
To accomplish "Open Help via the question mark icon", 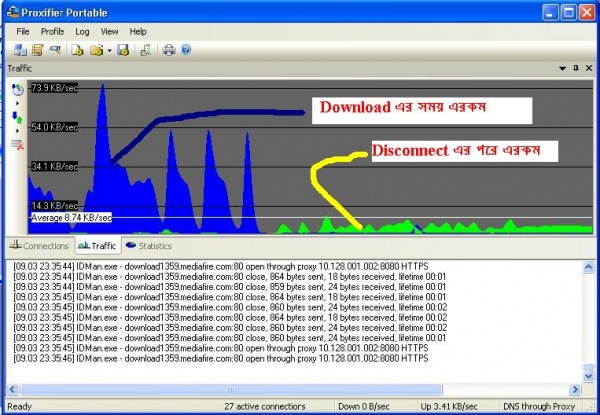I will (x=186, y=50).
